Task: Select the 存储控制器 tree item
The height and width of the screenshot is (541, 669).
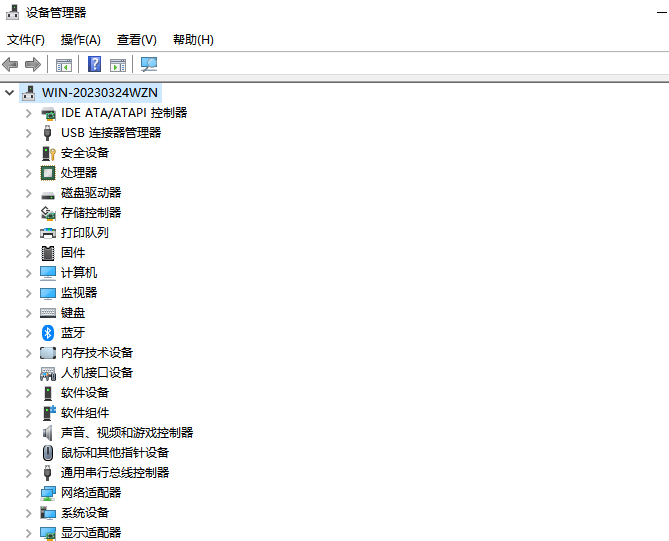Action: click(x=91, y=213)
